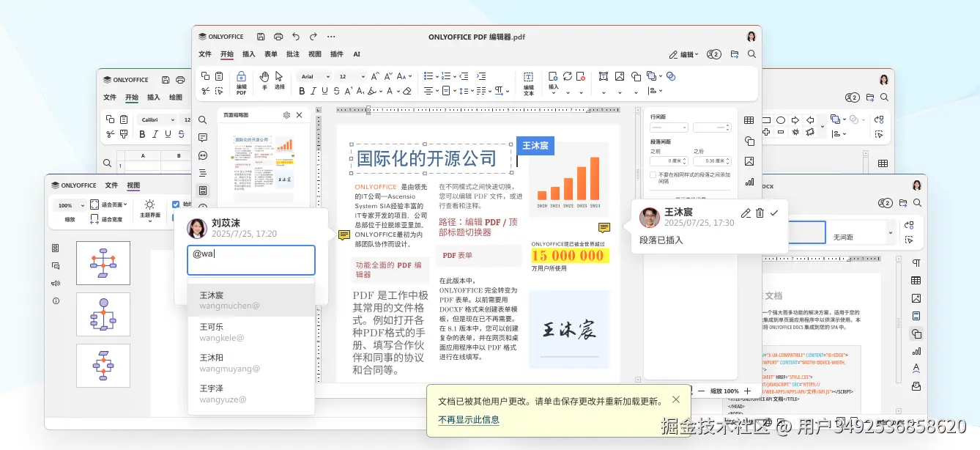This screenshot has width=980, height=450.
Task: Open the 编辑 mode dropdown
Action: (684, 55)
